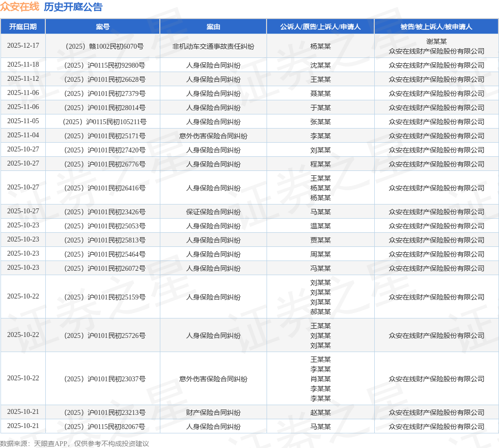Click the date 2025-11-05
This screenshot has width=499, height=448.
coord(23,121)
